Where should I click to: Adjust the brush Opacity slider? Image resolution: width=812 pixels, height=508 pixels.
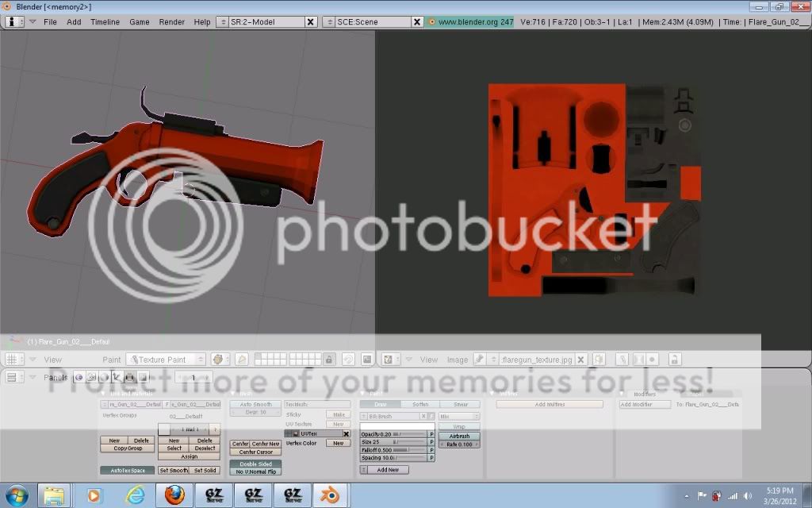coord(394,434)
